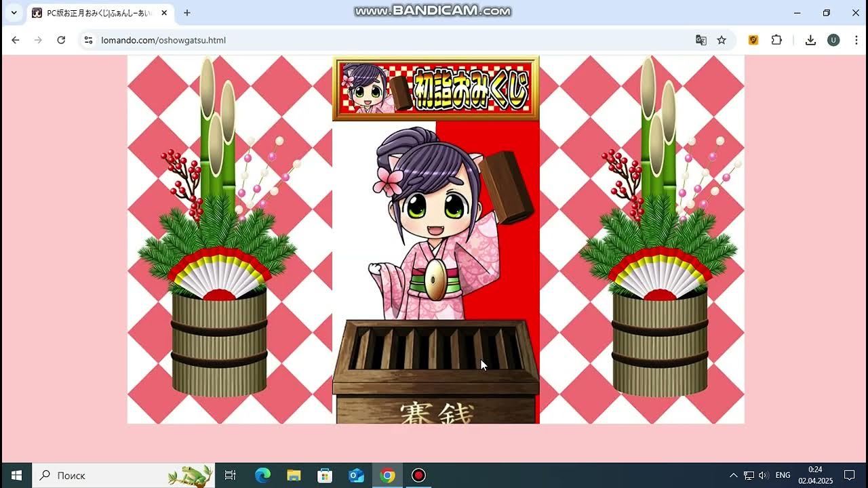Launch File Explorer from the taskbar
This screenshot has width=868, height=488.
point(294,475)
